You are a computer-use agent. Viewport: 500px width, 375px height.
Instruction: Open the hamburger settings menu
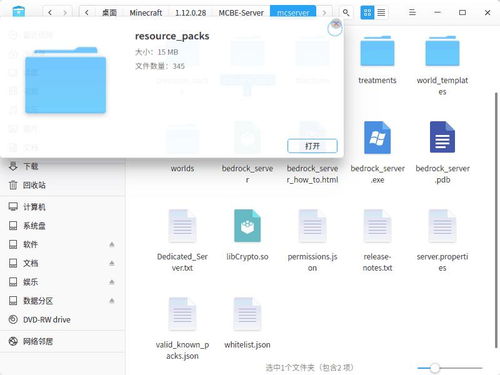(x=412, y=12)
